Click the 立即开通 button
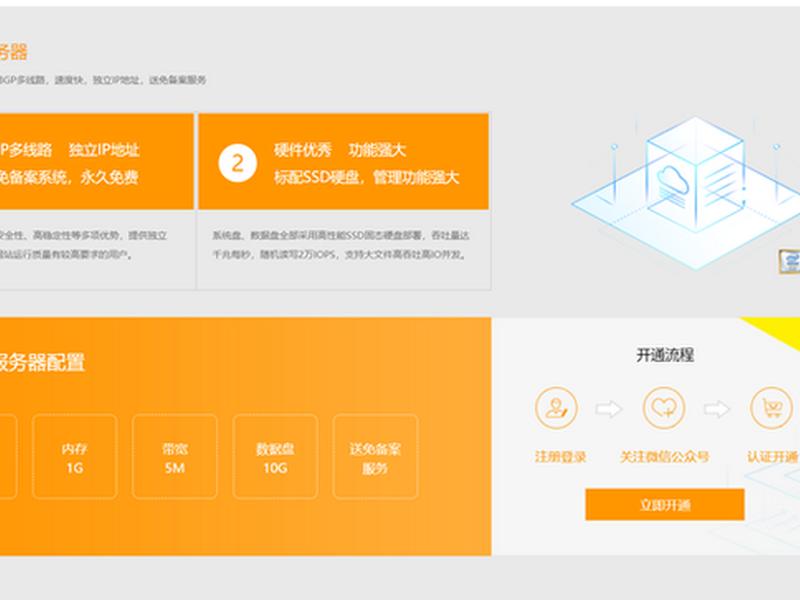Viewport: 800px width, 600px height. tap(664, 505)
